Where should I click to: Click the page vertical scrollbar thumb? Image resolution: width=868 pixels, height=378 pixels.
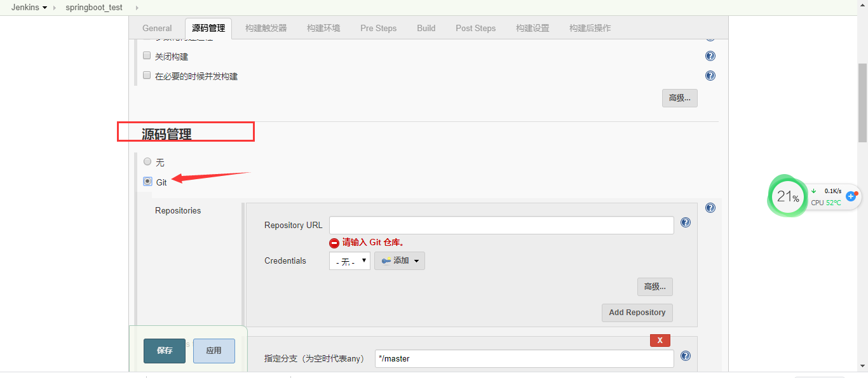[x=862, y=103]
